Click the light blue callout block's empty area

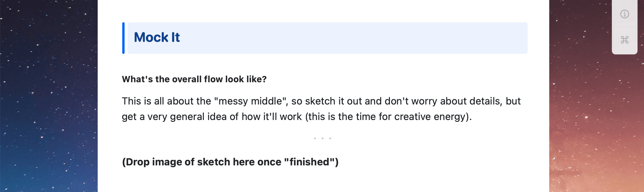351,38
